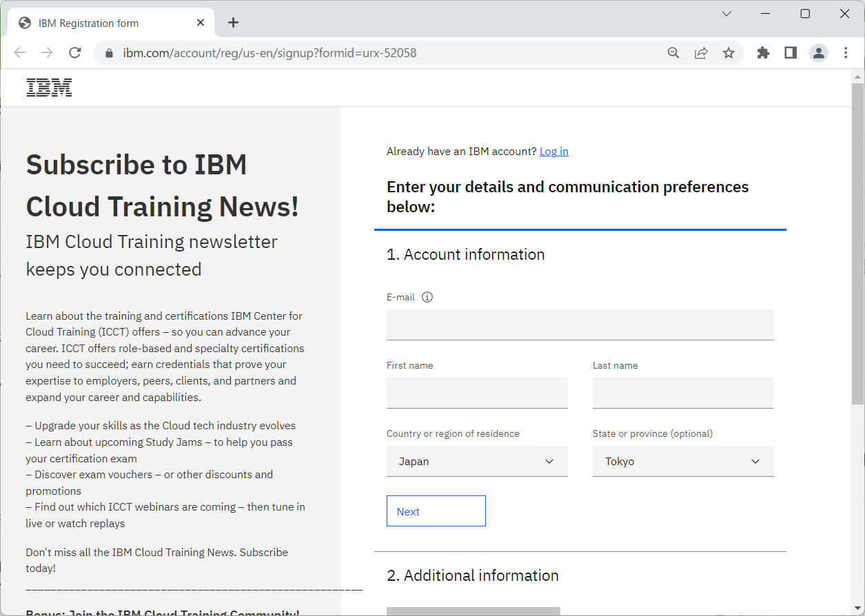The image size is (865, 616).
Task: Open the browser profile avatar
Action: 818,52
